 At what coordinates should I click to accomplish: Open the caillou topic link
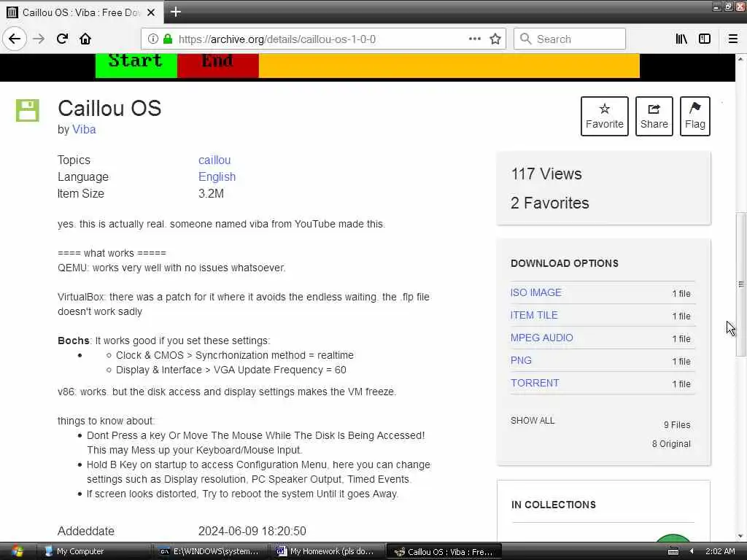pyautogui.click(x=214, y=160)
